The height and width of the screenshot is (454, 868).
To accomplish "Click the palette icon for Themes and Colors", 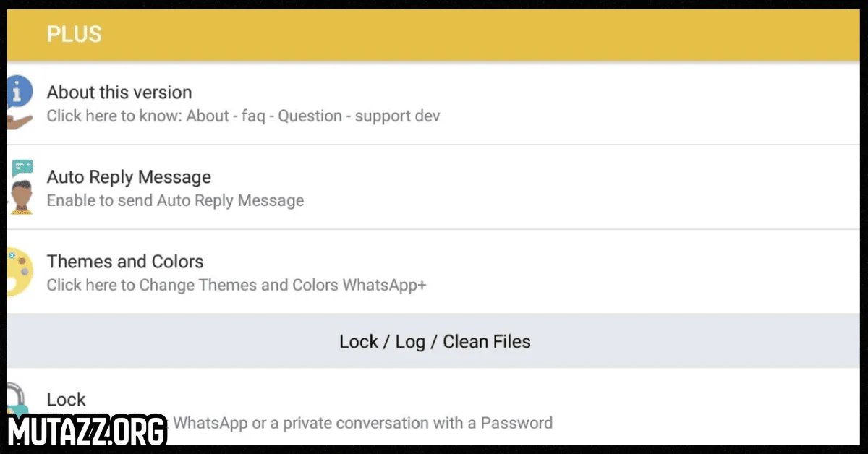I will click(19, 272).
